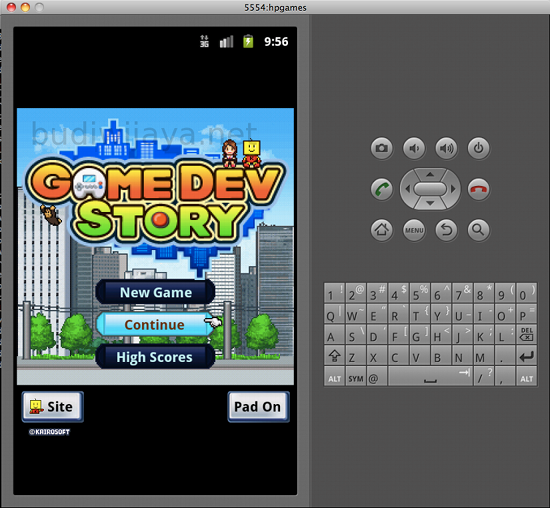Click the G key

[420, 334]
